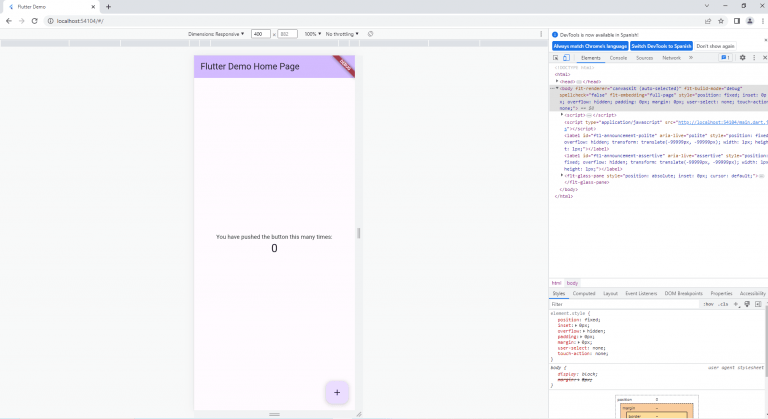Image resolution: width=768 pixels, height=419 pixels.
Task: Activate the inspect element picker icon
Action: coord(555,58)
